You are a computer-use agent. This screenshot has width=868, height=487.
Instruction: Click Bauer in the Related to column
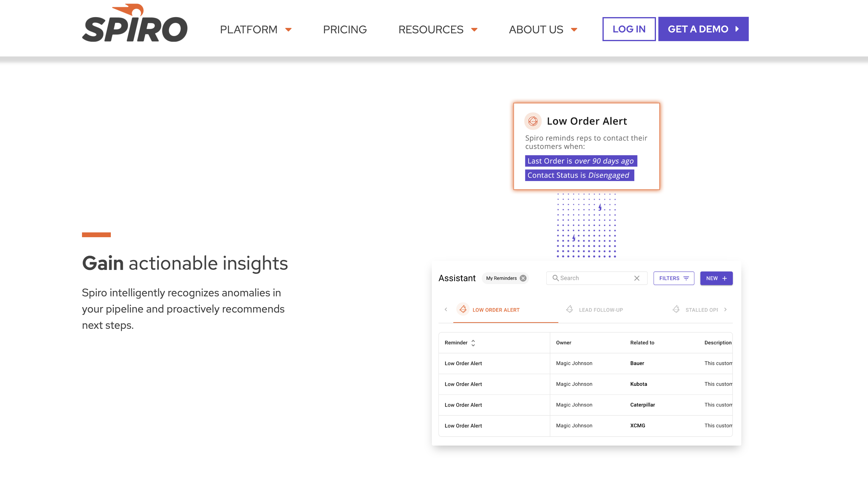pos(637,363)
